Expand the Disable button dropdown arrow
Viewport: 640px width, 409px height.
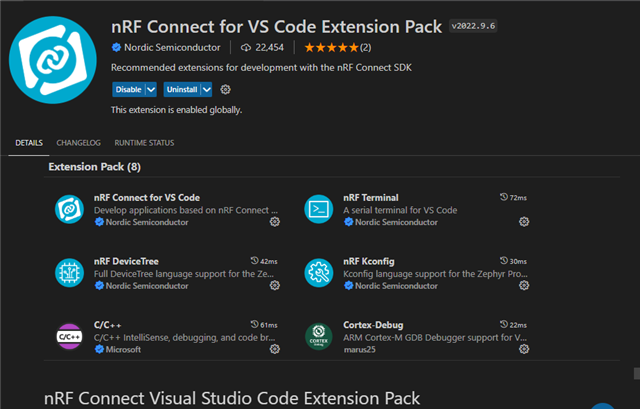coord(151,89)
